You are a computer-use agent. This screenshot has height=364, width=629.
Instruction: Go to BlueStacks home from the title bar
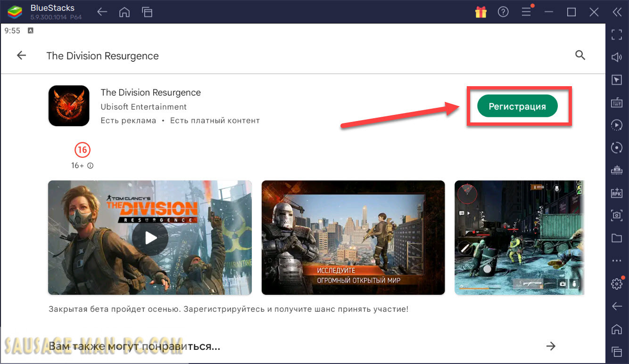tap(124, 12)
